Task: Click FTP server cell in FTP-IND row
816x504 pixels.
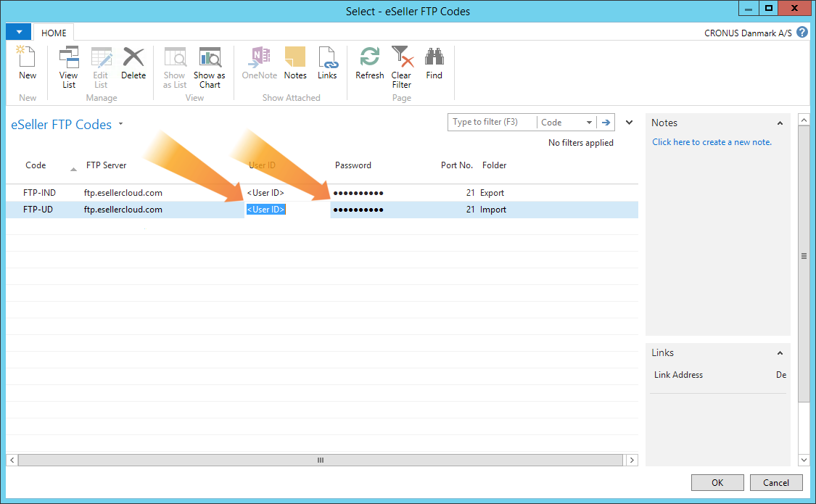Action: tap(123, 193)
